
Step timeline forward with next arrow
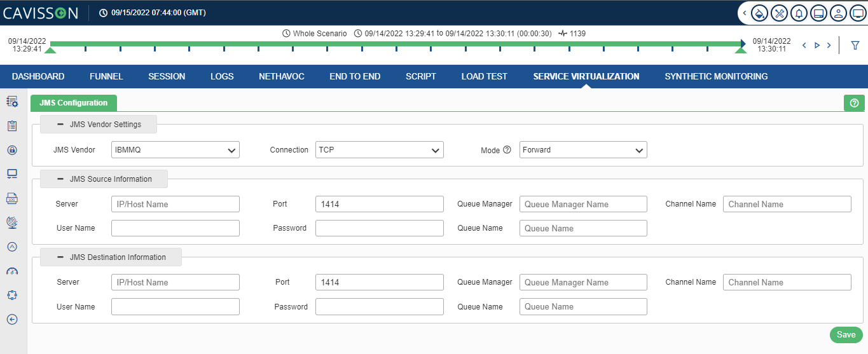click(x=829, y=45)
